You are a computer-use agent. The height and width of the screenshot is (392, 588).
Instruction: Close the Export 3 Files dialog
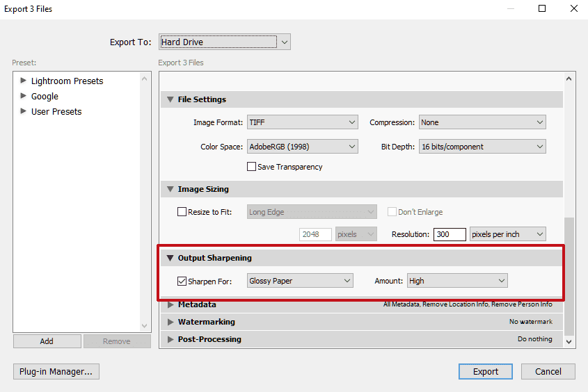click(x=574, y=8)
